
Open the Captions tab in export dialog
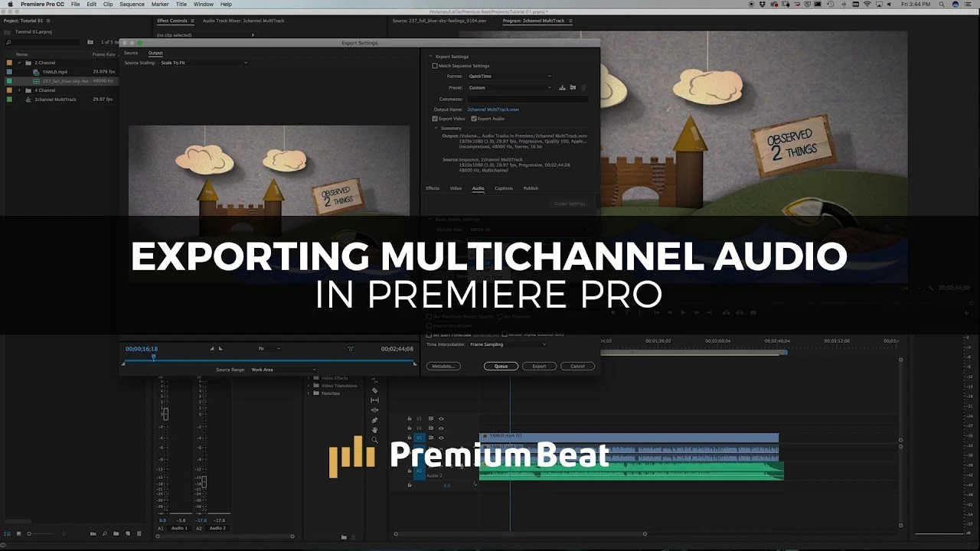tap(504, 188)
